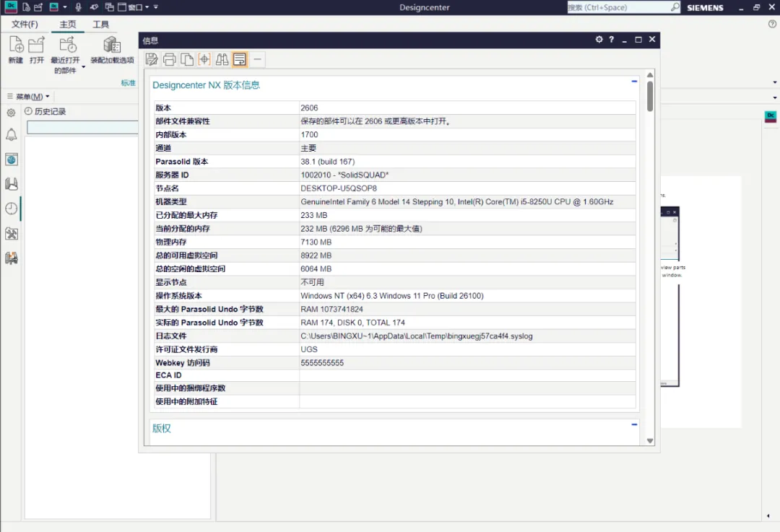
Task: Collapse the 版权 section
Action: click(x=634, y=424)
